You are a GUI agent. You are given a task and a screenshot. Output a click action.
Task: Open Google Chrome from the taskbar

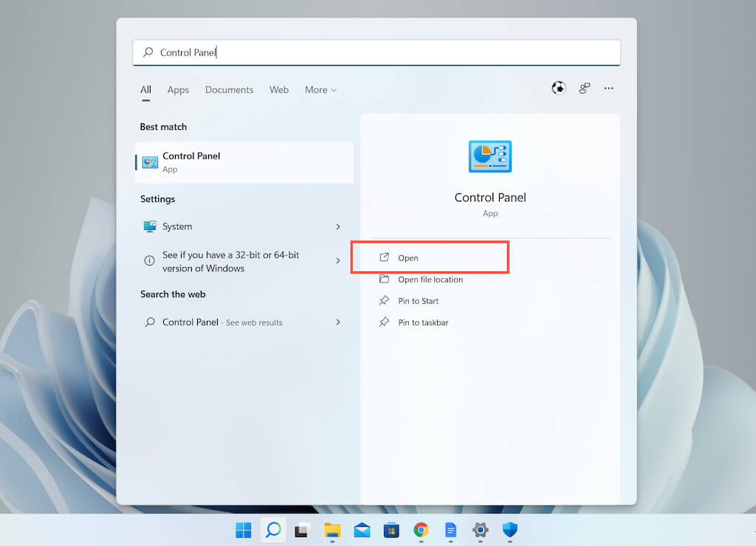(x=421, y=530)
